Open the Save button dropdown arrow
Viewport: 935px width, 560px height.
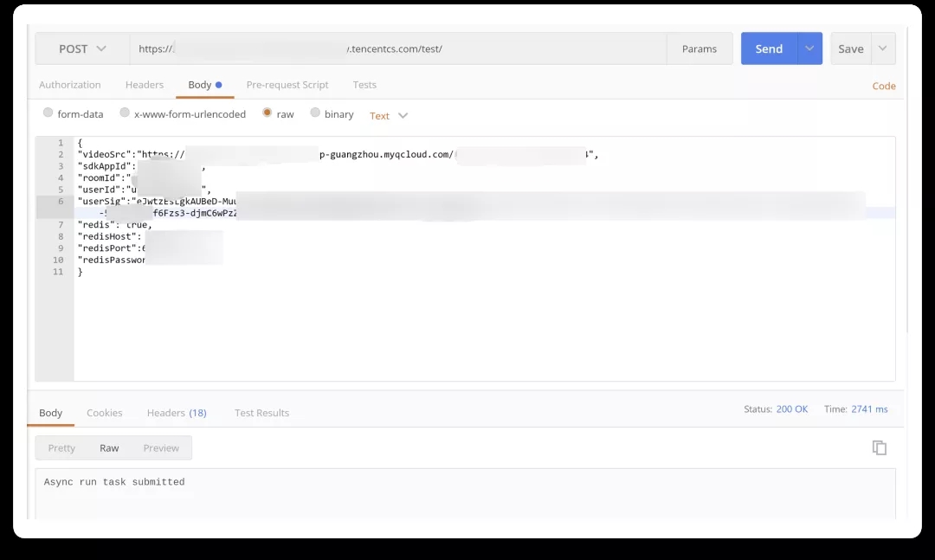(882, 48)
